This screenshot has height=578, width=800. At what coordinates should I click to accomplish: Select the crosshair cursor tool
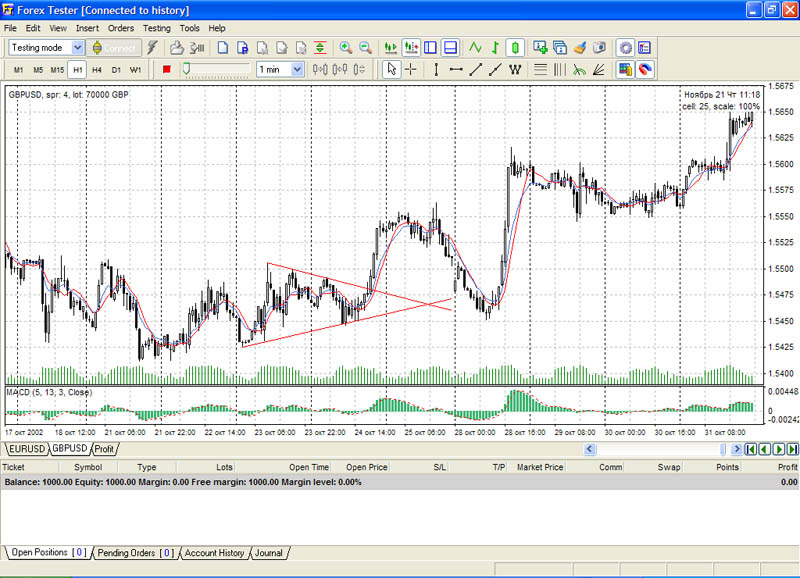coord(411,69)
